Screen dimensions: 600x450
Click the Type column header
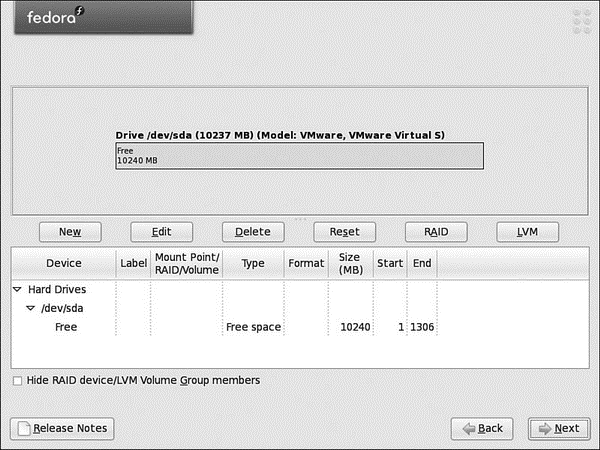(x=253, y=263)
